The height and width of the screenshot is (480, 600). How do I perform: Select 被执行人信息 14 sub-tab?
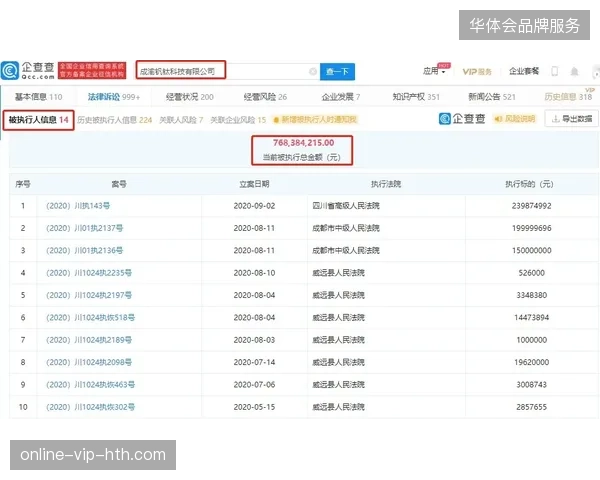(38, 120)
